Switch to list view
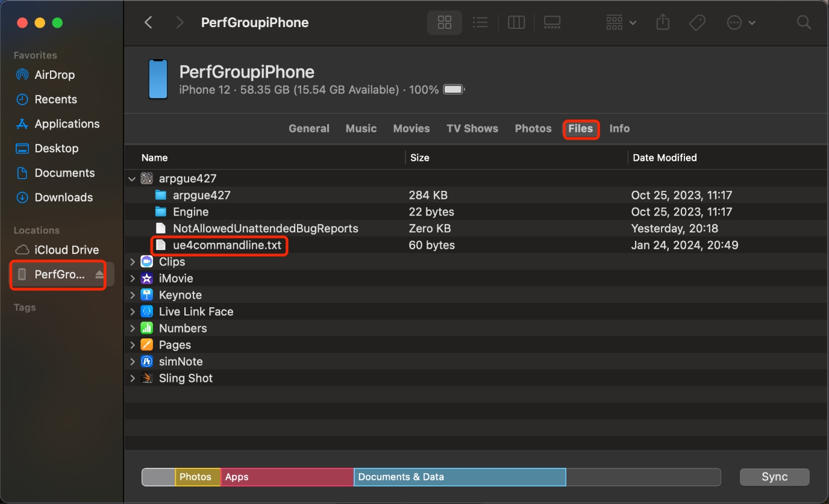Screen dimensions: 829x504 [x=480, y=23]
